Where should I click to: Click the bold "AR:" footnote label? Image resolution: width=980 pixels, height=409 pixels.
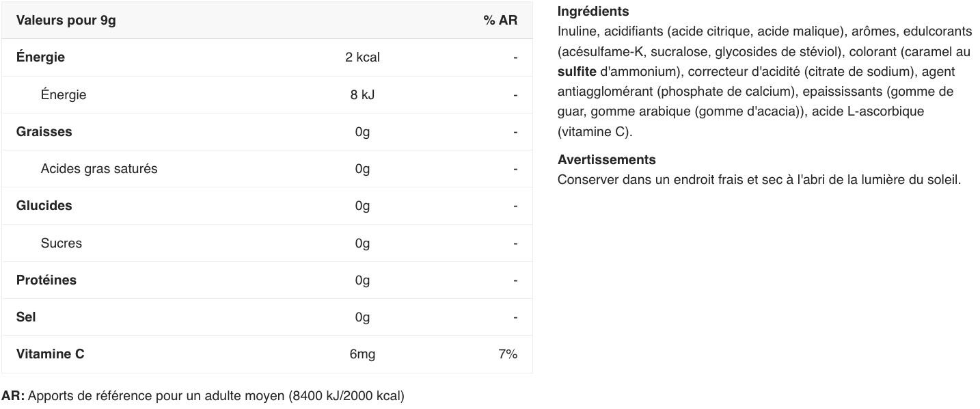tap(13, 396)
